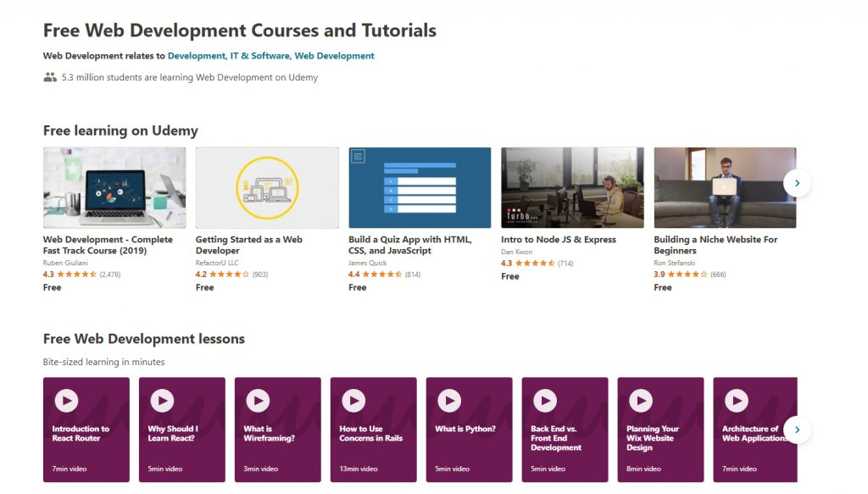Play the What is Wireframing lesson
This screenshot has width=868, height=494.
[x=258, y=401]
